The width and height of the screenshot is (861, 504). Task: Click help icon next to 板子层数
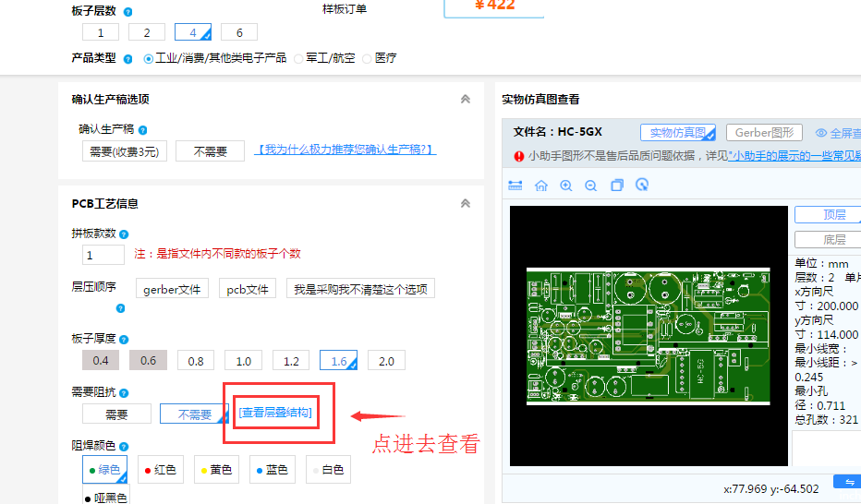(x=127, y=12)
